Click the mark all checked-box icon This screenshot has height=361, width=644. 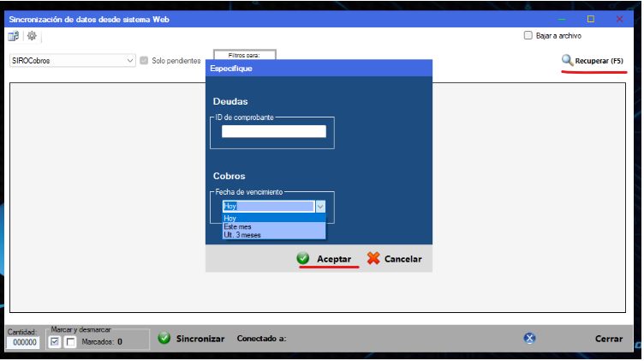point(55,341)
